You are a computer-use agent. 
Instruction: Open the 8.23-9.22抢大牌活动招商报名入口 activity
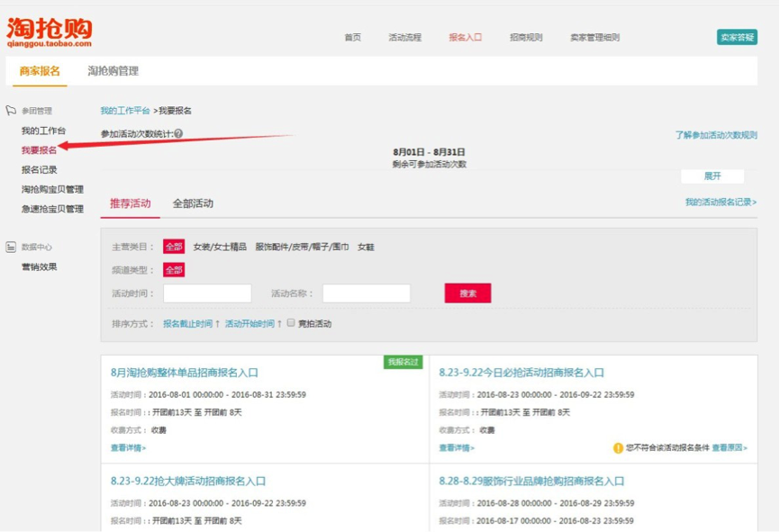pos(188,481)
